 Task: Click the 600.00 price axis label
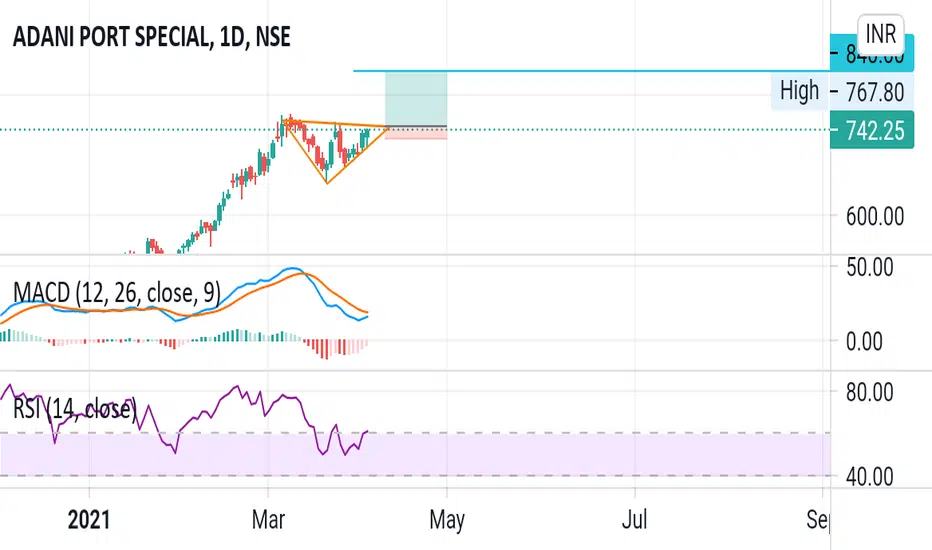(875, 216)
